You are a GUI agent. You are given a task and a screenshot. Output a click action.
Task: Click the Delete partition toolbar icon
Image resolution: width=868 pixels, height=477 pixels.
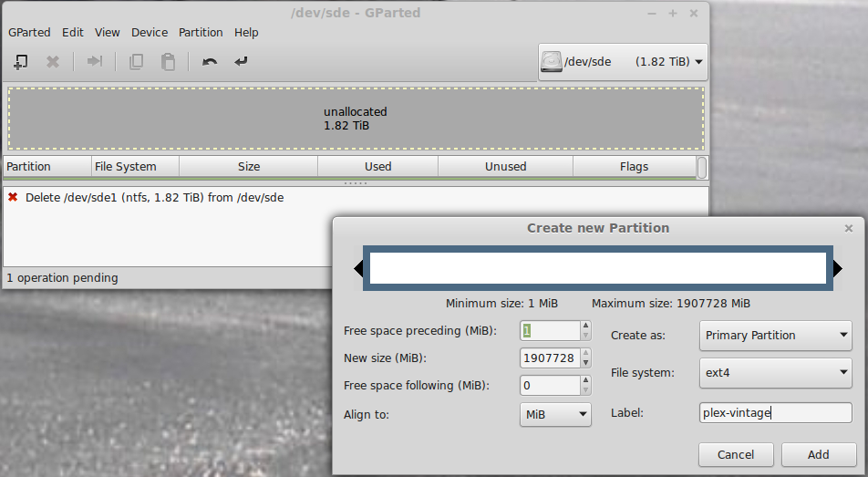point(53,61)
